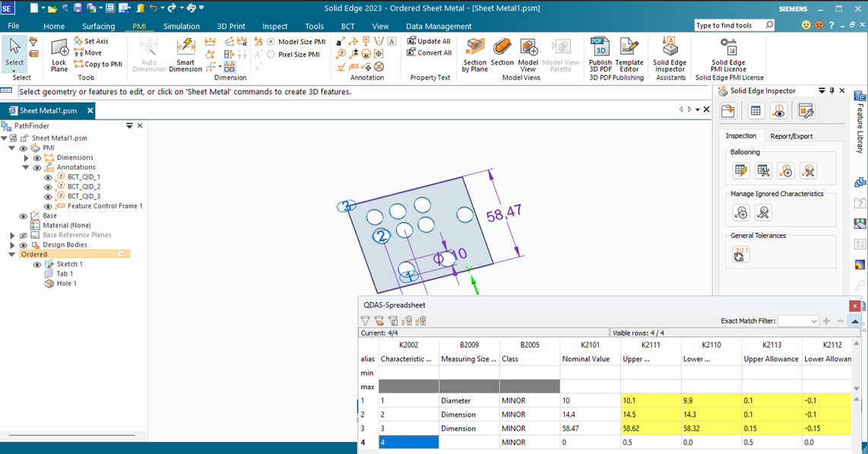Click Auto Dimension tool
Screen dimensions: 868x454
(149, 55)
